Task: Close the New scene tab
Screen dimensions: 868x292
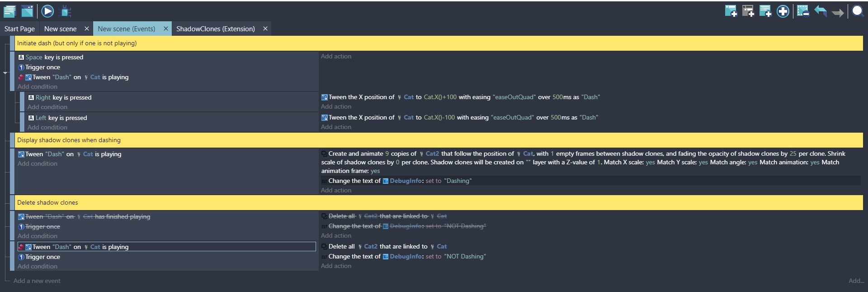Action: 87,29
